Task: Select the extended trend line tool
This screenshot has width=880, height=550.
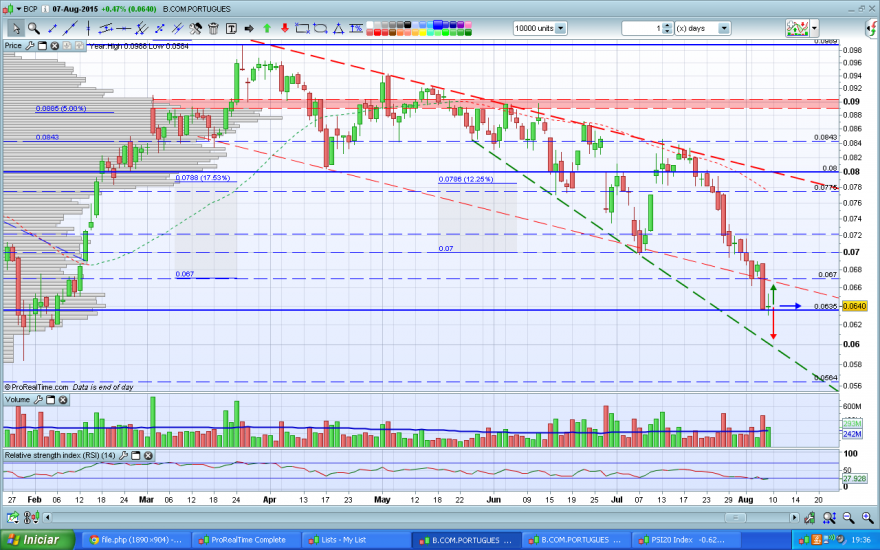Action: point(70,28)
